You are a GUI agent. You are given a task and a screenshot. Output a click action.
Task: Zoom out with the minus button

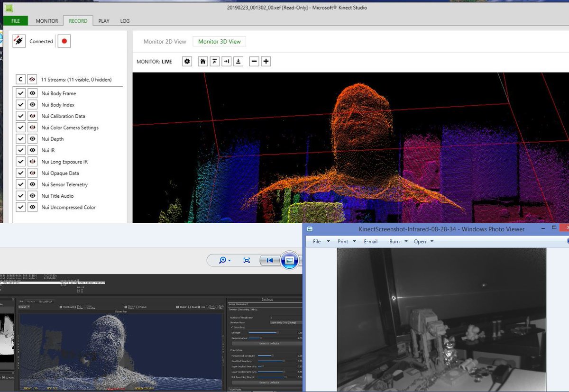[254, 62]
